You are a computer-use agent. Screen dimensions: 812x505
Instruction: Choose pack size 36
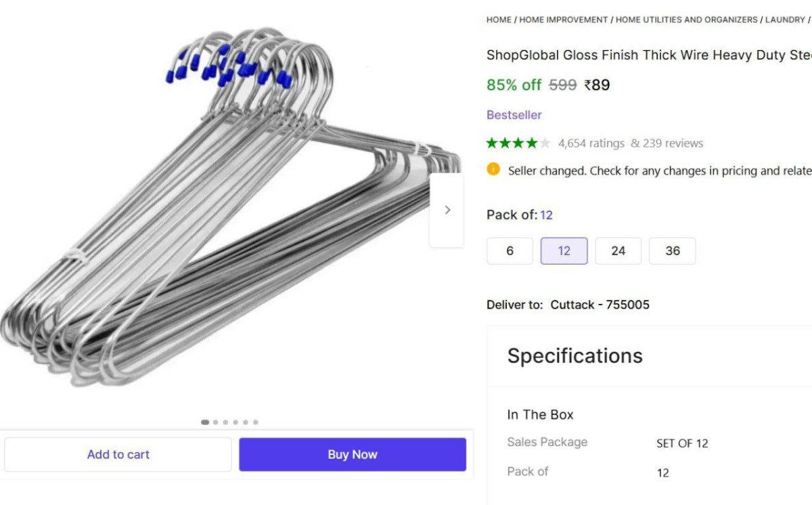click(672, 251)
